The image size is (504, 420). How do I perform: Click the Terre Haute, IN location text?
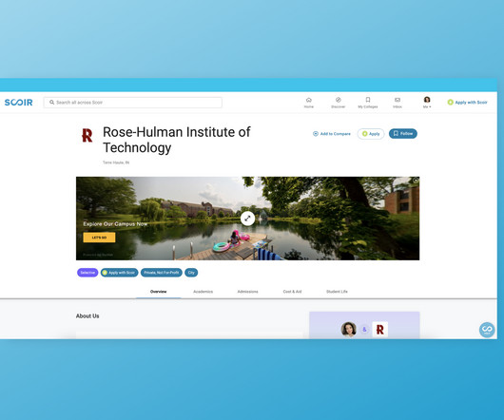pos(116,162)
